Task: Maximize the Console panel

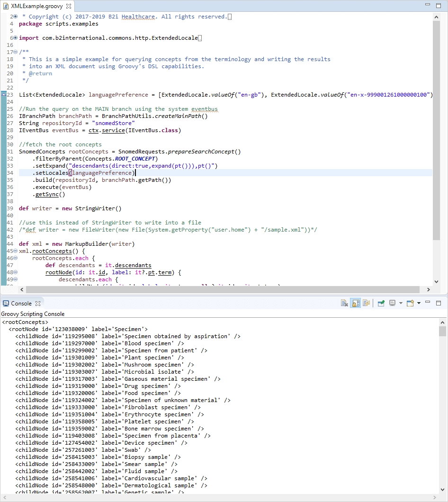Action: tap(439, 303)
